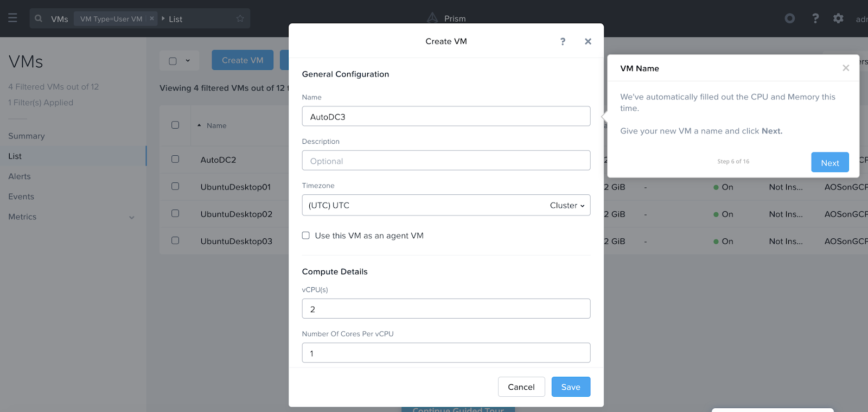
Task: Save the new VM configuration
Action: pos(571,387)
